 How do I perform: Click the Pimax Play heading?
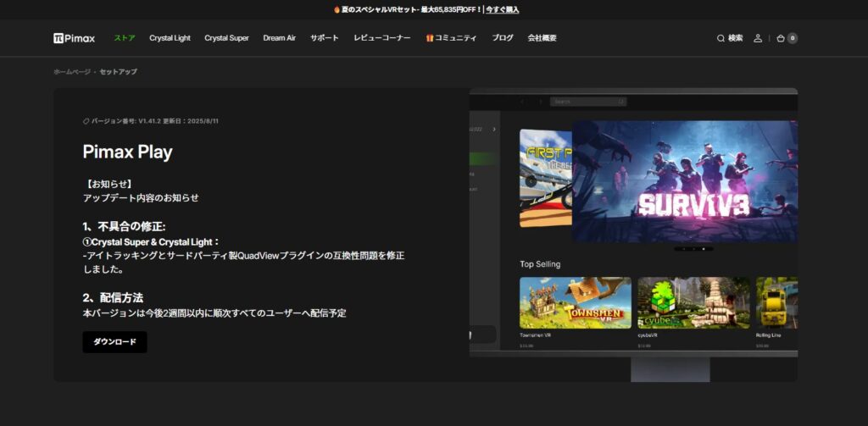point(127,152)
